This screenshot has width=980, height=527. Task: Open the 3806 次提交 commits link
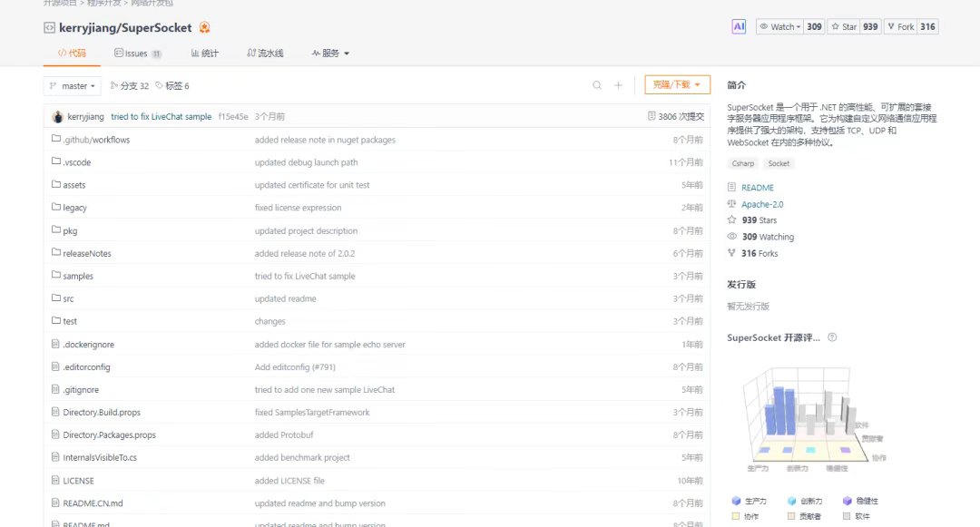[676, 116]
